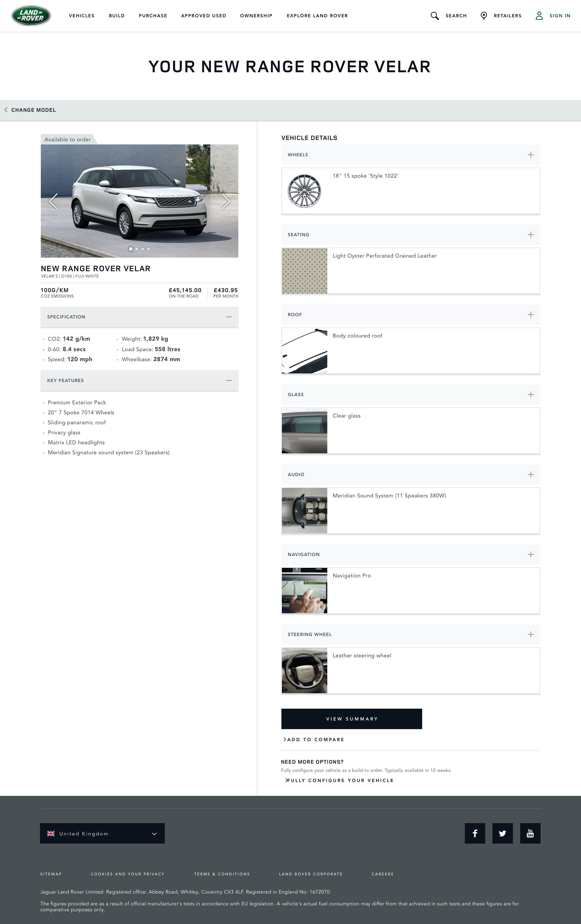
Task: Click Fully Configure Your Vehicle link
Action: pyautogui.click(x=340, y=780)
